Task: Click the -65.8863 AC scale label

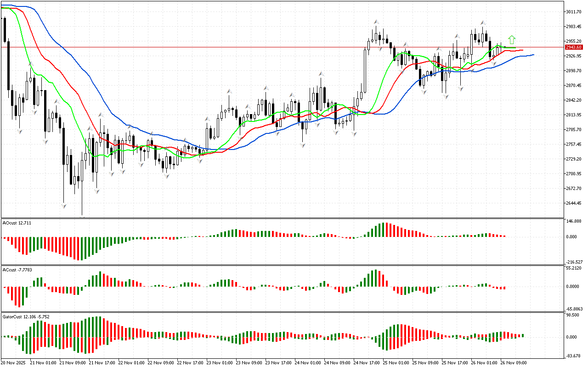Action: pos(575,309)
